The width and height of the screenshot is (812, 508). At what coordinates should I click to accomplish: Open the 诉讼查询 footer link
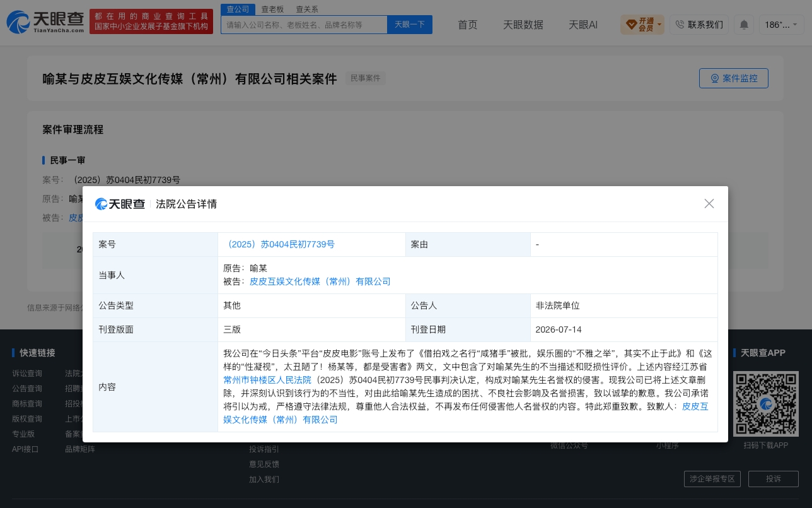point(27,374)
